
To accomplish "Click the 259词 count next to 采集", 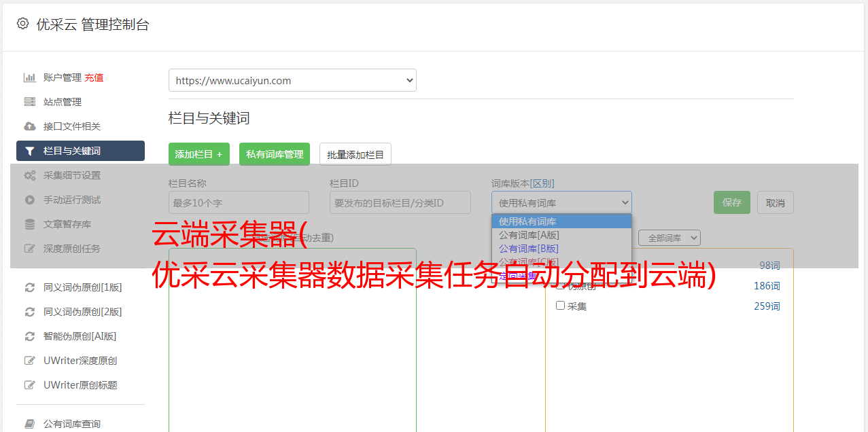I will click(x=767, y=306).
